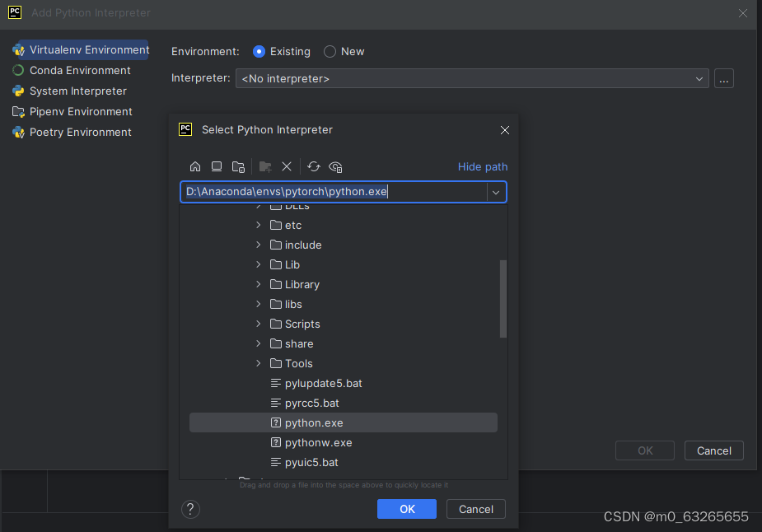The width and height of the screenshot is (762, 532).
Task: Create a New Folder icon
Action: 265,166
